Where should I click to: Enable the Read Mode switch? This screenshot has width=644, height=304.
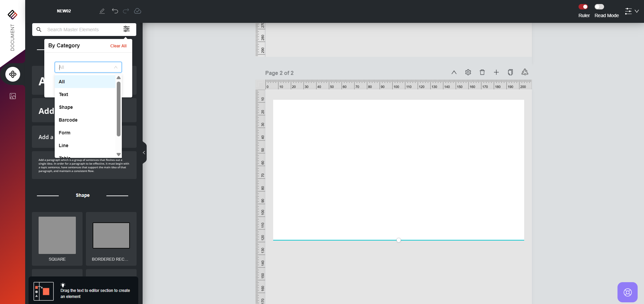click(x=599, y=7)
